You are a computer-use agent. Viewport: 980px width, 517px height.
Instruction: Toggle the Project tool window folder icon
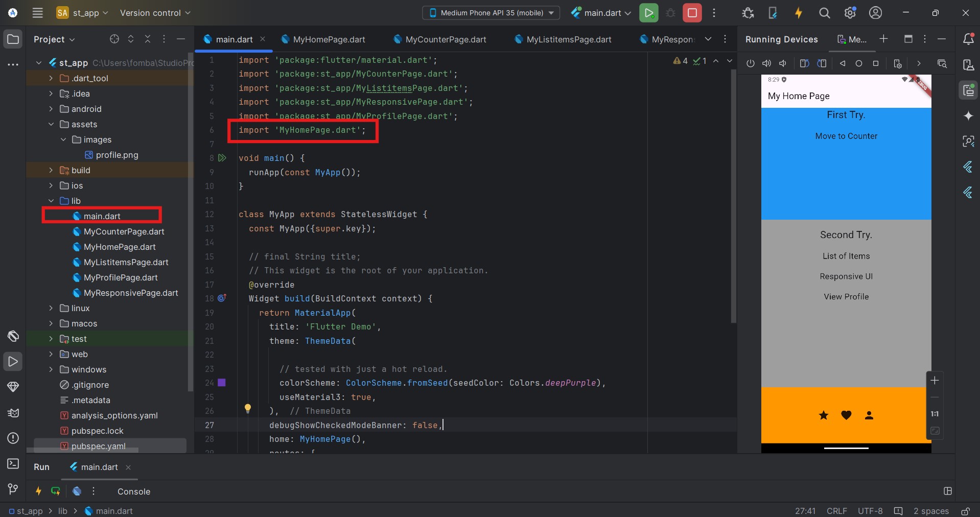click(x=13, y=39)
